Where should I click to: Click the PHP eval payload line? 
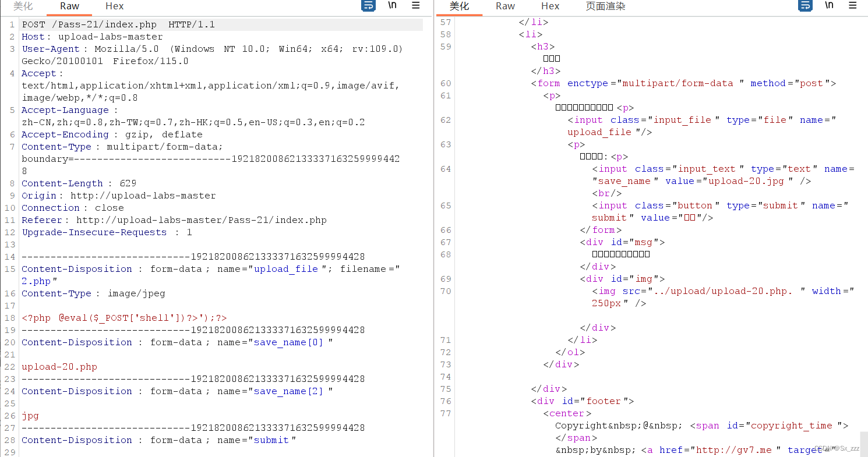[x=124, y=318]
